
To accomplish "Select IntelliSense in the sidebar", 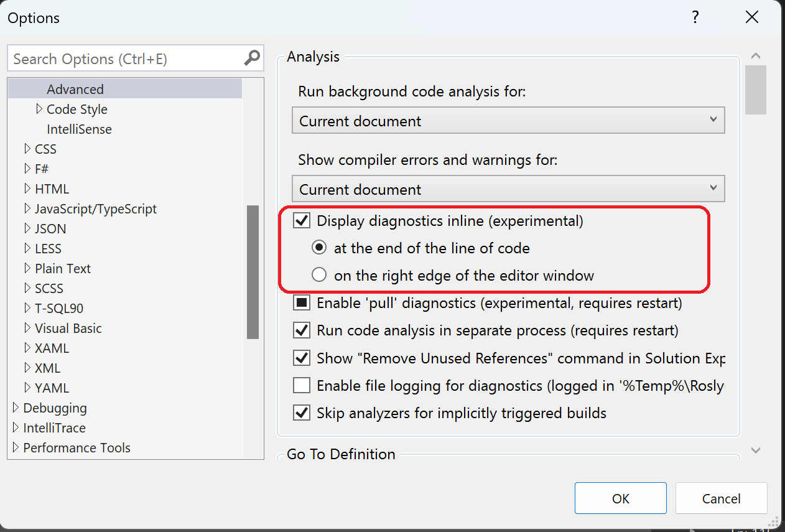I will 79,129.
